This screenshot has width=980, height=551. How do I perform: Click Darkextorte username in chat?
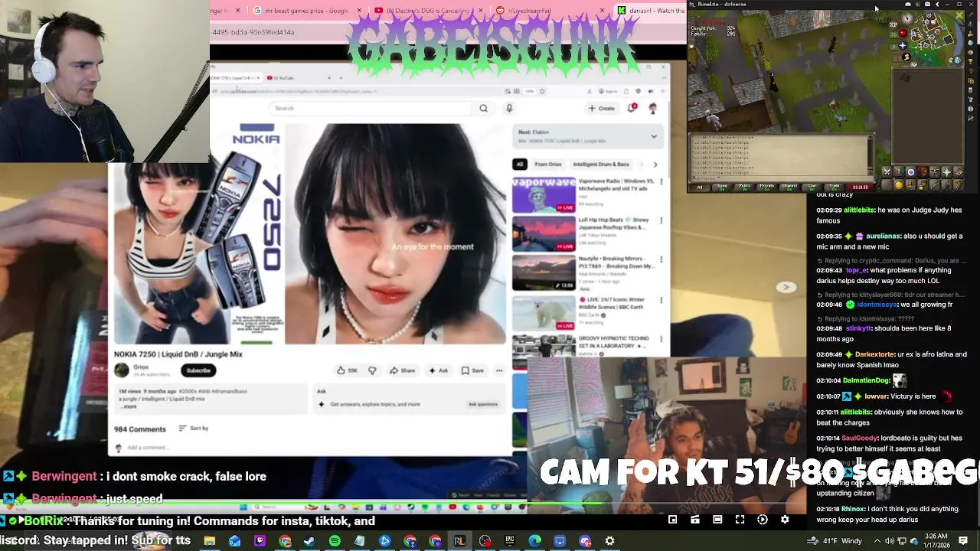coord(873,355)
